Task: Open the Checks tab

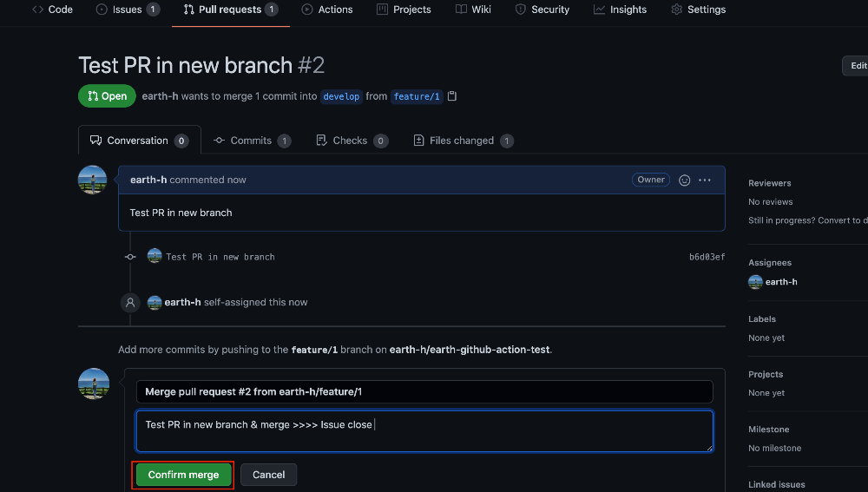Action: [x=352, y=141]
